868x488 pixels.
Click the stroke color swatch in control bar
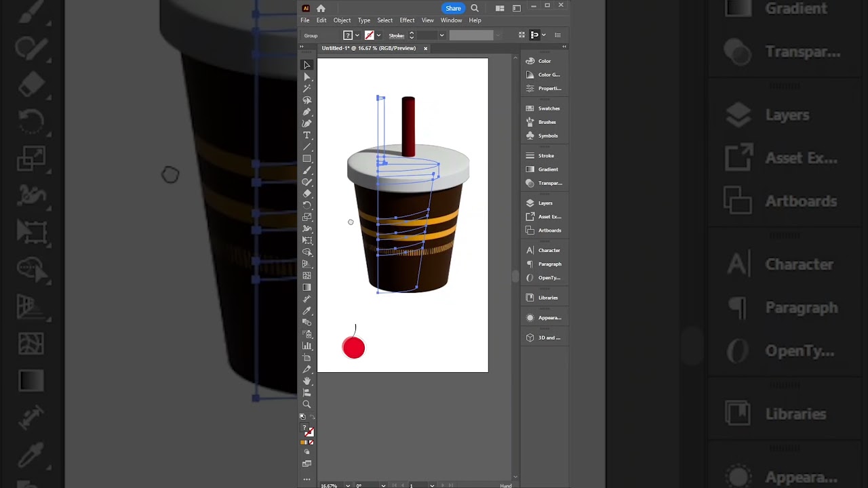[x=370, y=35]
